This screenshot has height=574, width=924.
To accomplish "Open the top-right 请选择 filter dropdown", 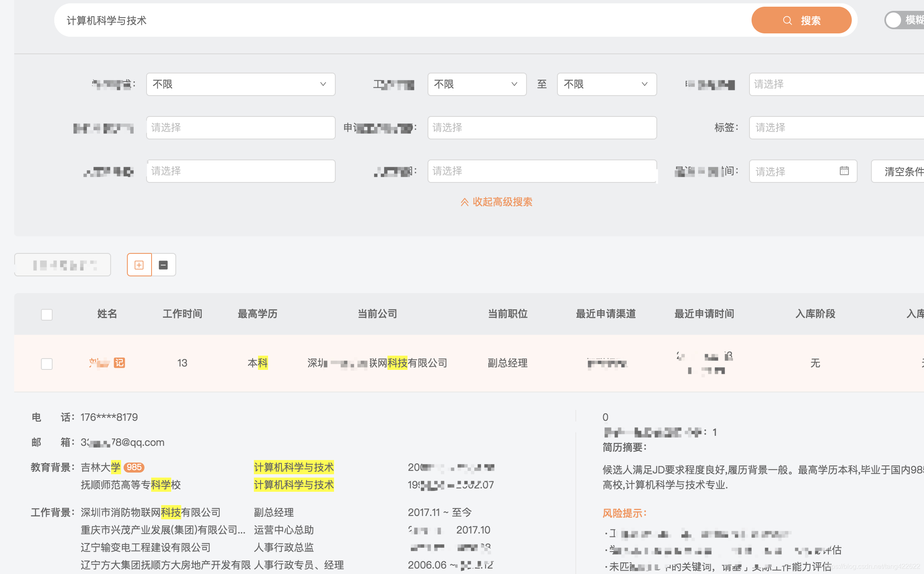I will pyautogui.click(x=836, y=84).
